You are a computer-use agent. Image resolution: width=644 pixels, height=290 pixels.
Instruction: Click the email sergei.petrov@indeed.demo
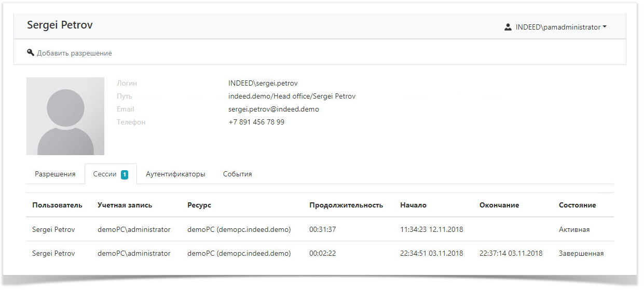pyautogui.click(x=273, y=109)
